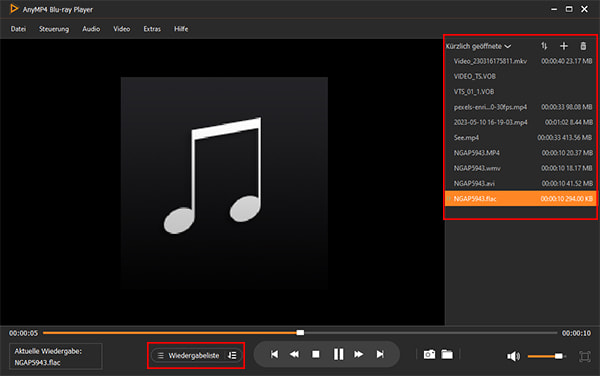Take a snapshot with the camera icon
The height and width of the screenshot is (376, 600).
[429, 355]
